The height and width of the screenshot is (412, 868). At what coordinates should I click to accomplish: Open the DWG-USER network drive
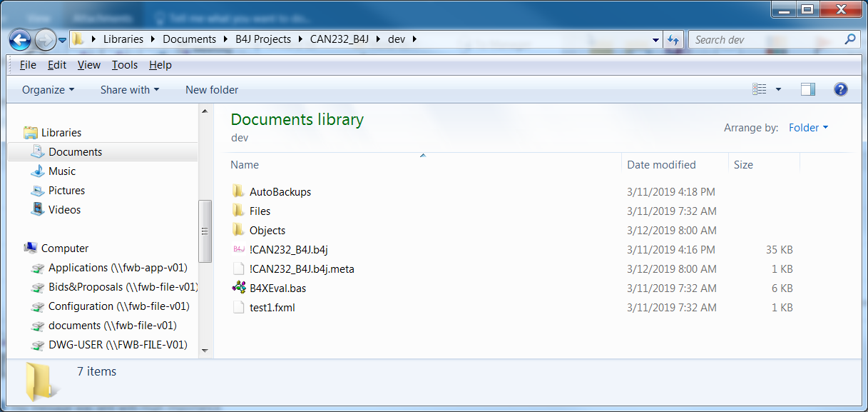[x=118, y=345]
